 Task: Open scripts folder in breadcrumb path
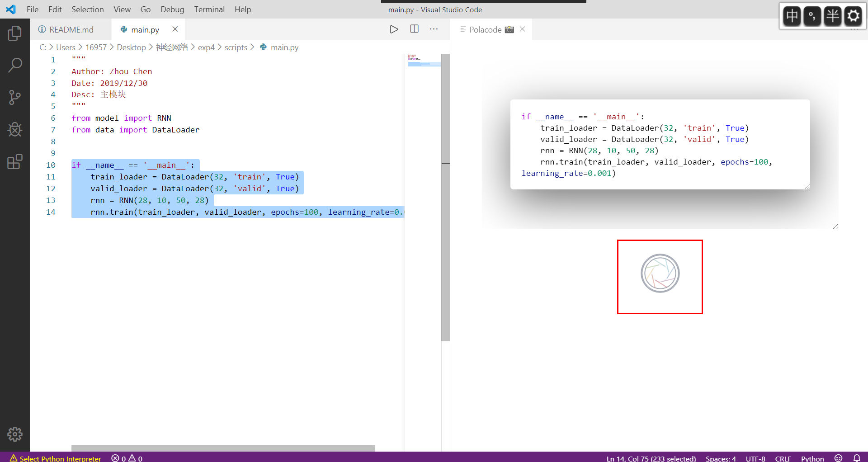236,47
